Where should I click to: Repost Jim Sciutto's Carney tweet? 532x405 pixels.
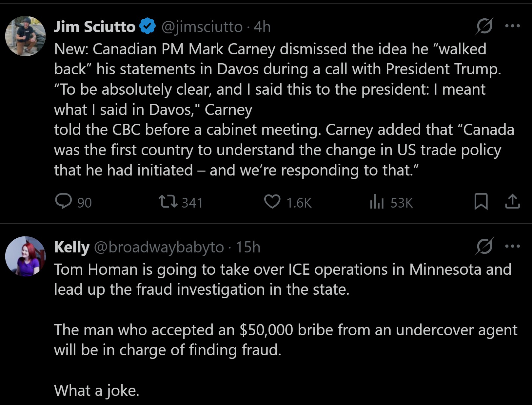168,201
